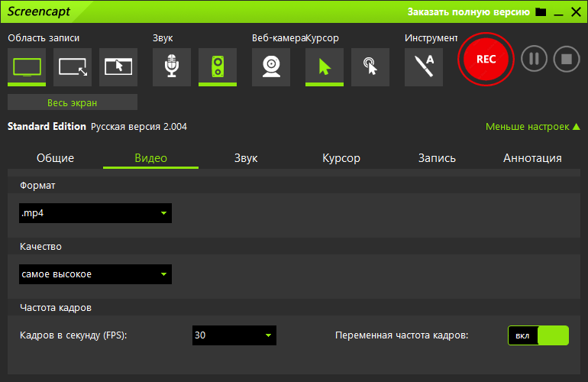Click the 'Кадров в секунду (FPS):' label
588x382 pixels.
(73, 335)
